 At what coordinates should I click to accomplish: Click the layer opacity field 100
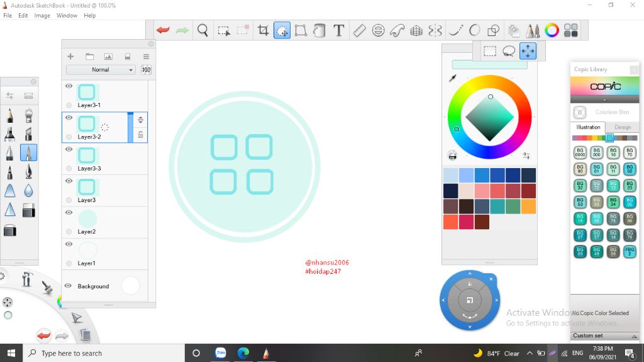tap(146, 70)
